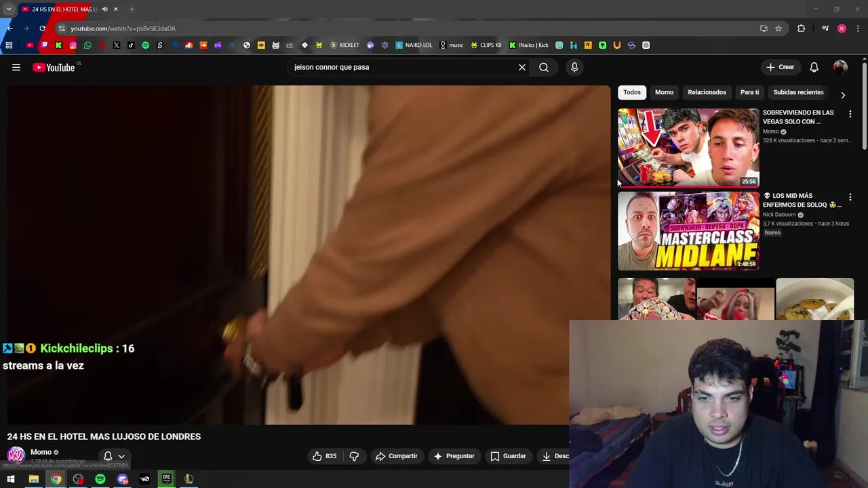868x488 pixels.
Task: Open a new Chrome tab
Action: coord(132,9)
